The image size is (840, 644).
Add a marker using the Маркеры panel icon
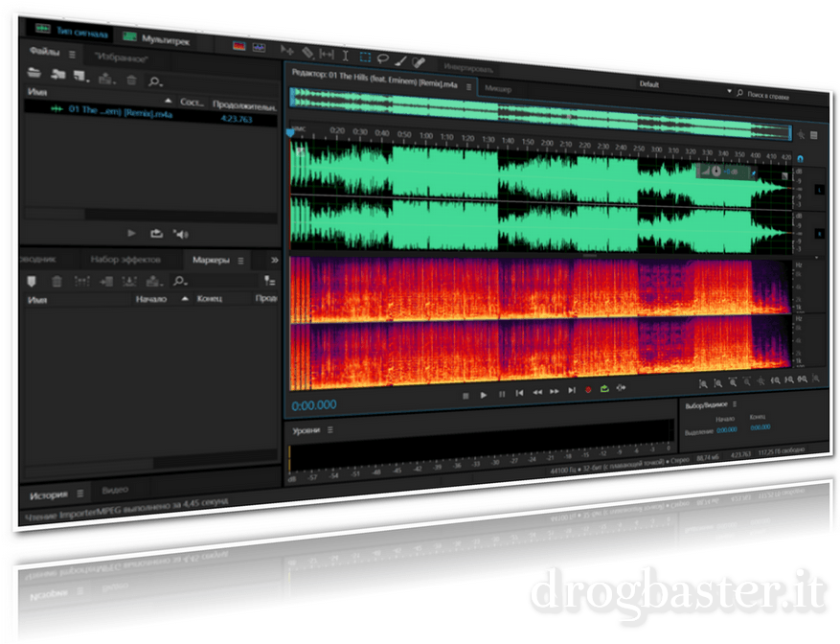(x=31, y=279)
